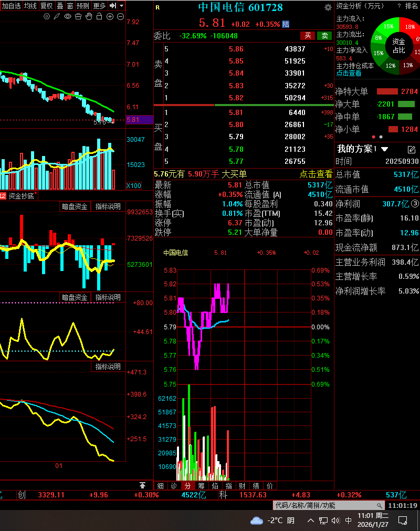Screen dimensions: 420x531
Task: Click the 窗 window button
Action: (x=70, y=5)
